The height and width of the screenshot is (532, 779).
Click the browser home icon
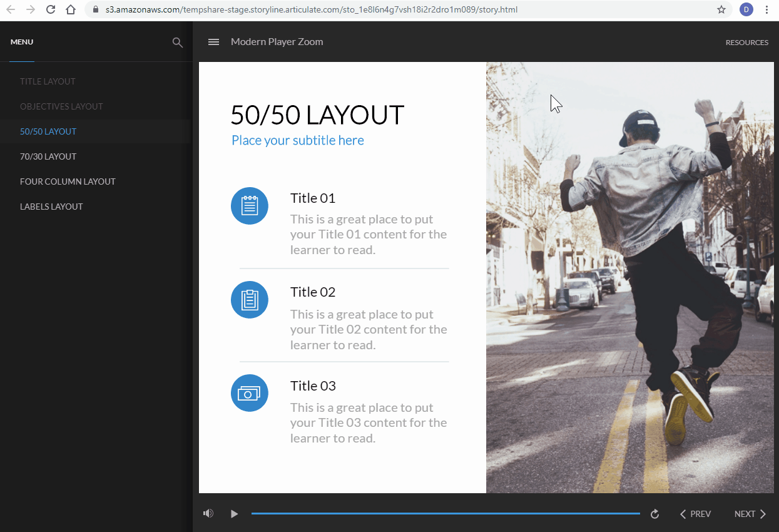(69, 9)
